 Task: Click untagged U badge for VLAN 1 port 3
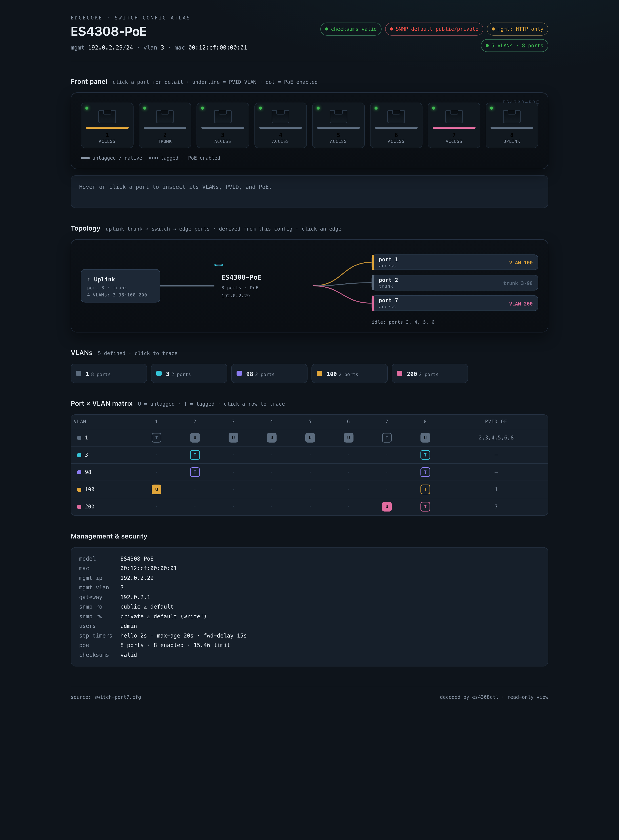(x=233, y=438)
